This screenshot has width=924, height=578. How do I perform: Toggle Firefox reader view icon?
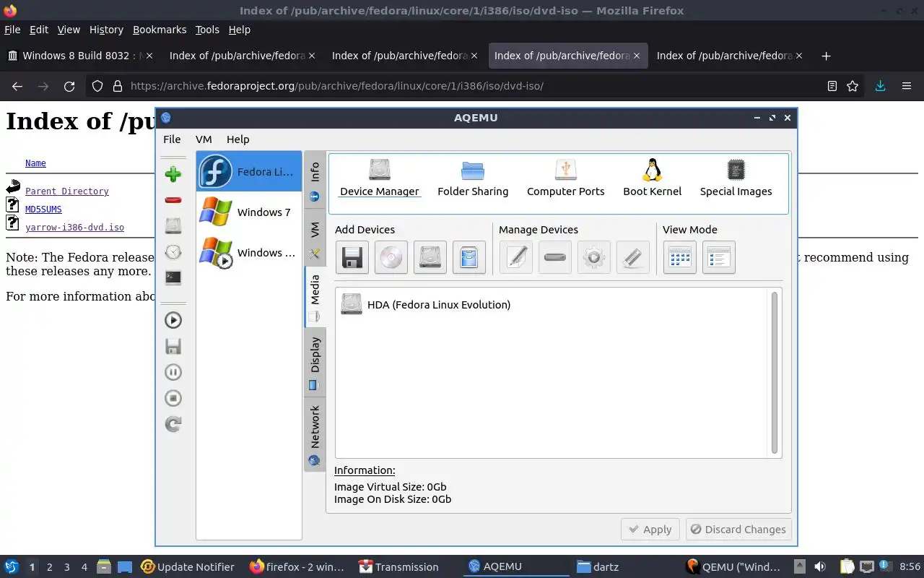pos(832,86)
